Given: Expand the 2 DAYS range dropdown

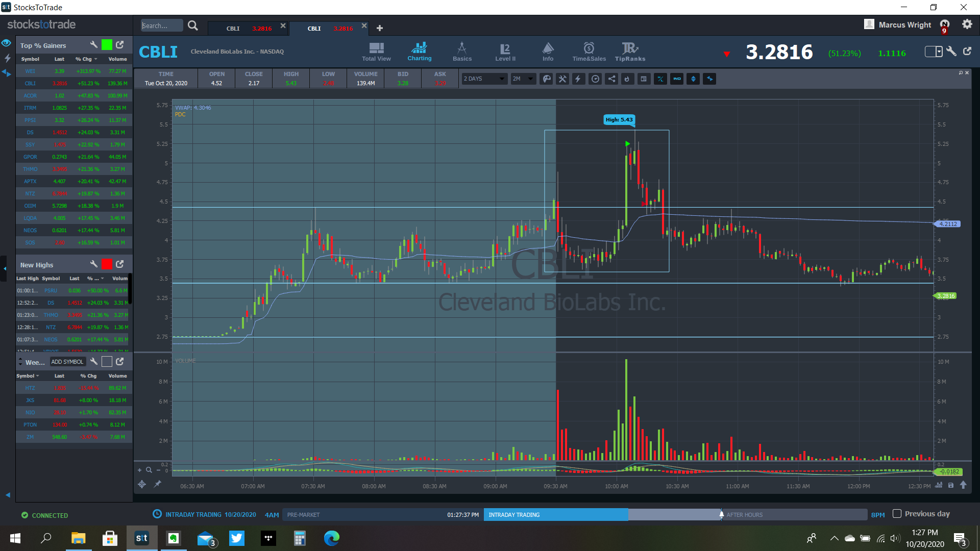Looking at the screenshot, I should pos(484,79).
